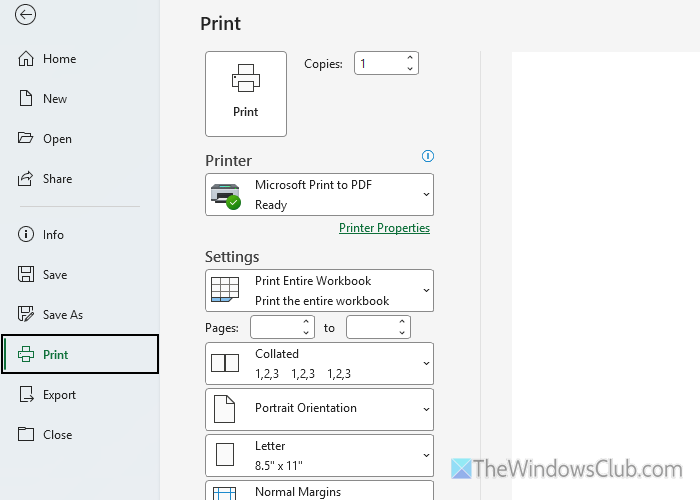Image resolution: width=700 pixels, height=500 pixels.
Task: Increase Copies with the up arrow
Action: (410, 58)
